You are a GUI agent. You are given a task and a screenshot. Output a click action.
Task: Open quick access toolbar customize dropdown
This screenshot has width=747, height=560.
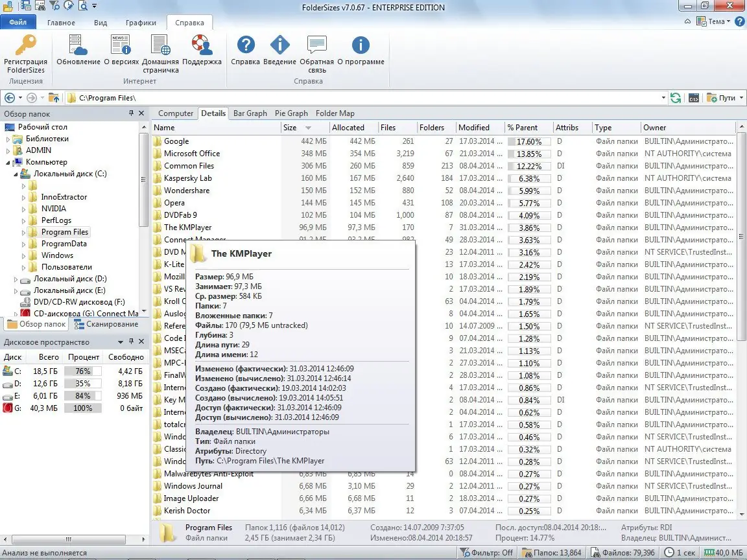click(x=94, y=6)
